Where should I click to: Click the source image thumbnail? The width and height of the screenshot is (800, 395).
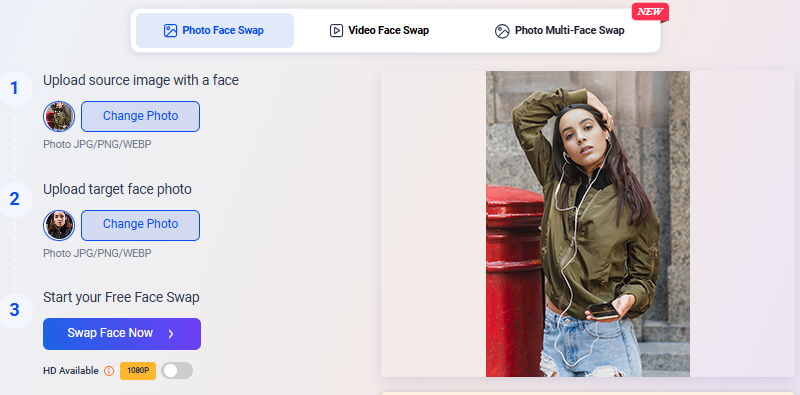point(59,116)
